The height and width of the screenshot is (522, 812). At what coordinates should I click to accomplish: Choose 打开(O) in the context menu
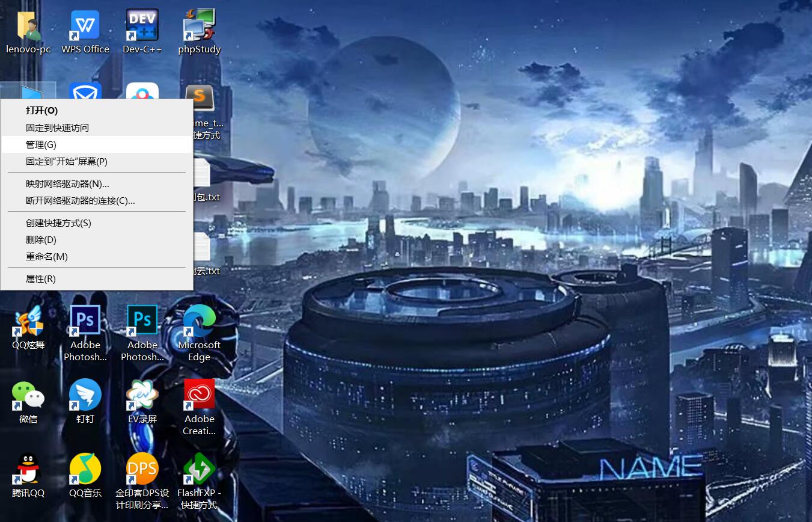click(97, 111)
